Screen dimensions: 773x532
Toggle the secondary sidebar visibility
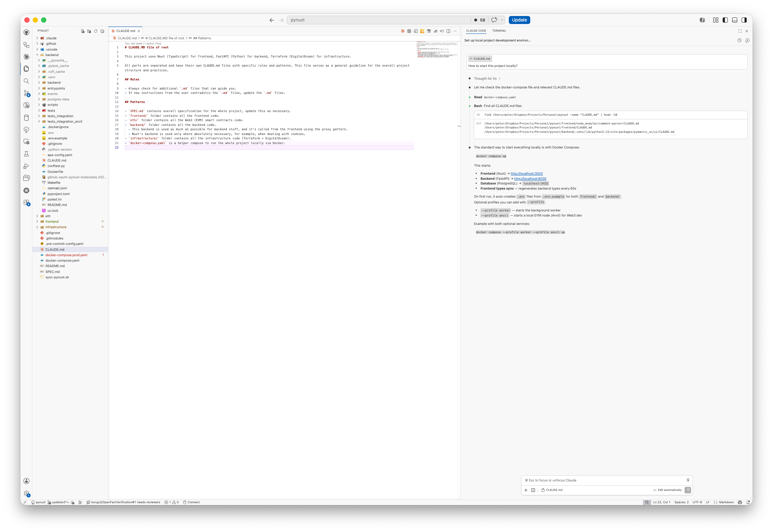pyautogui.click(x=744, y=20)
